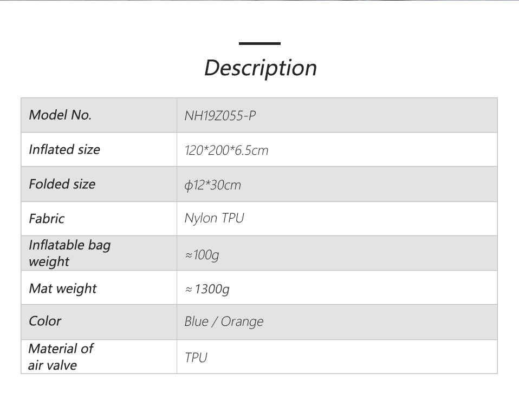Select the ≈1300g mat weight value

click(x=207, y=289)
